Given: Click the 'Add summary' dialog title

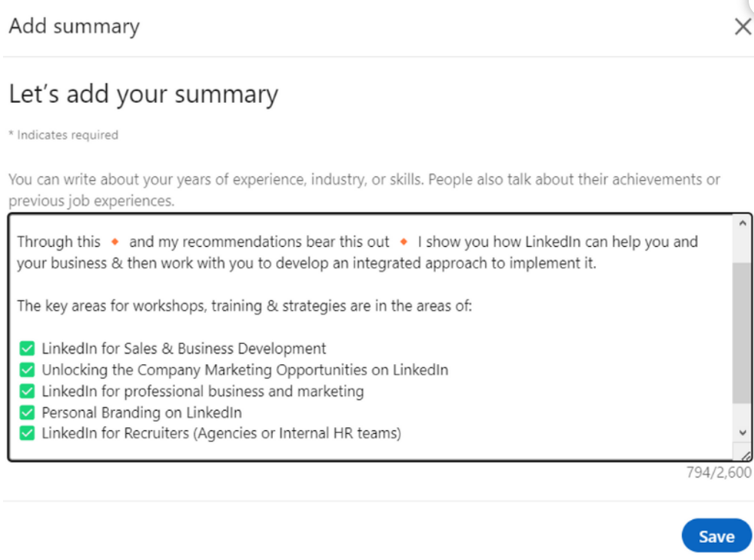Looking at the screenshot, I should pyautogui.click(x=74, y=26).
